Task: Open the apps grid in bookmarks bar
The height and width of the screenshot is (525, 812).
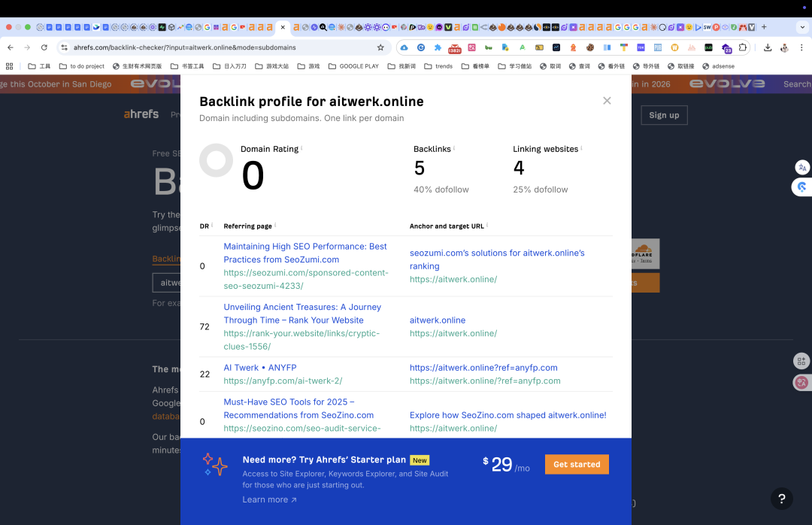Action: pos(9,66)
